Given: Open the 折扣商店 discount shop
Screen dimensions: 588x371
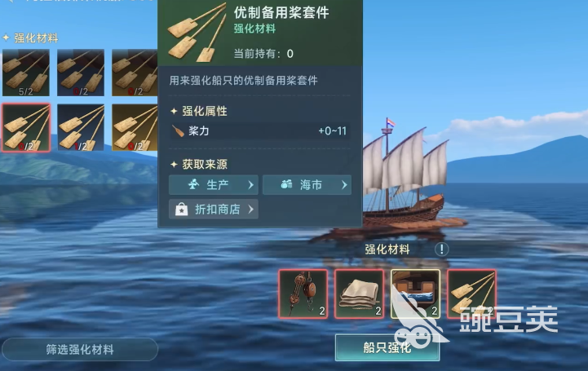Looking at the screenshot, I should (214, 209).
